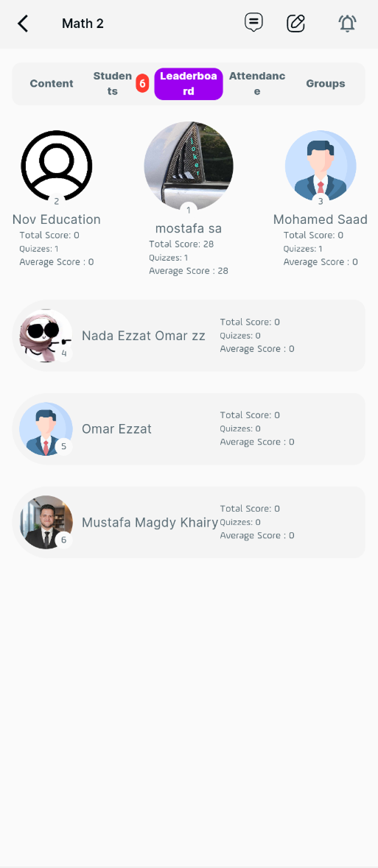
Task: Select Nov Education's profile avatar
Action: (57, 166)
